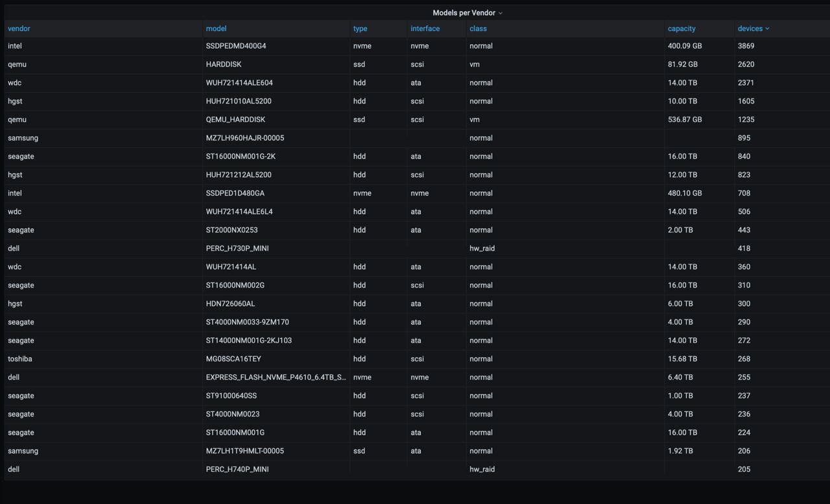
Task: Select model cell ST16000NM002G
Action: [x=235, y=285]
